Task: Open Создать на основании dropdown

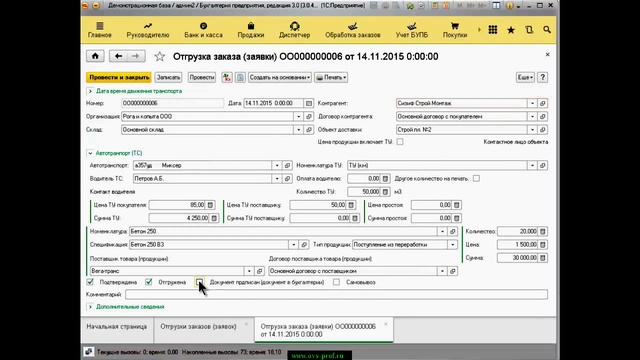Action: [x=280, y=78]
